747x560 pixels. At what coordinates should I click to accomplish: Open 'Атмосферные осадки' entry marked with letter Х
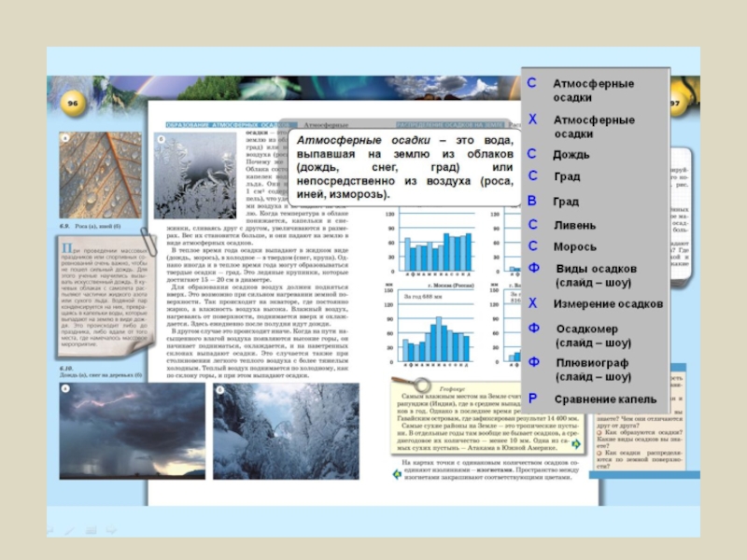(x=596, y=127)
